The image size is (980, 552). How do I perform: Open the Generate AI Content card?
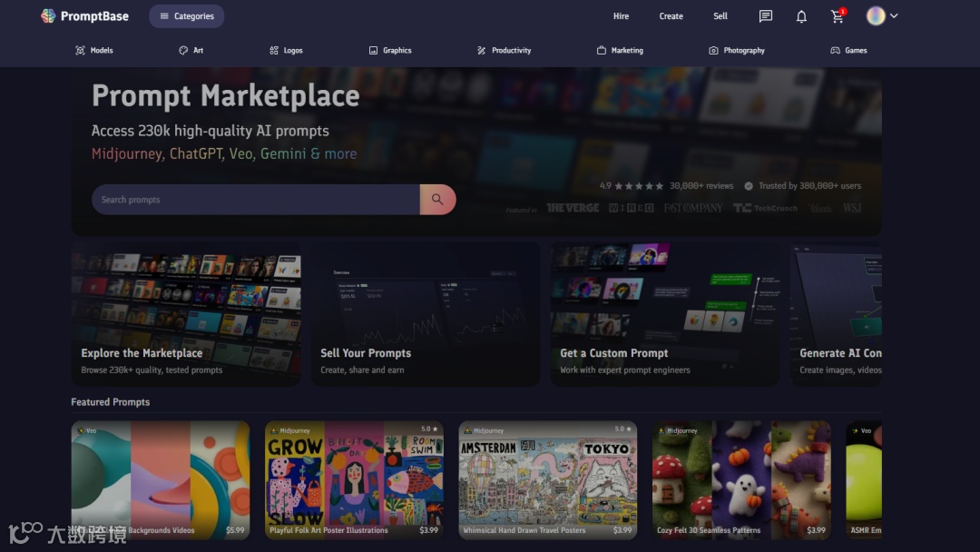(x=837, y=314)
